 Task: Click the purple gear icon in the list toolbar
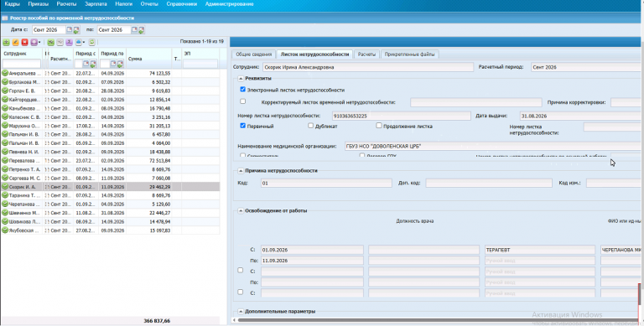[34, 42]
